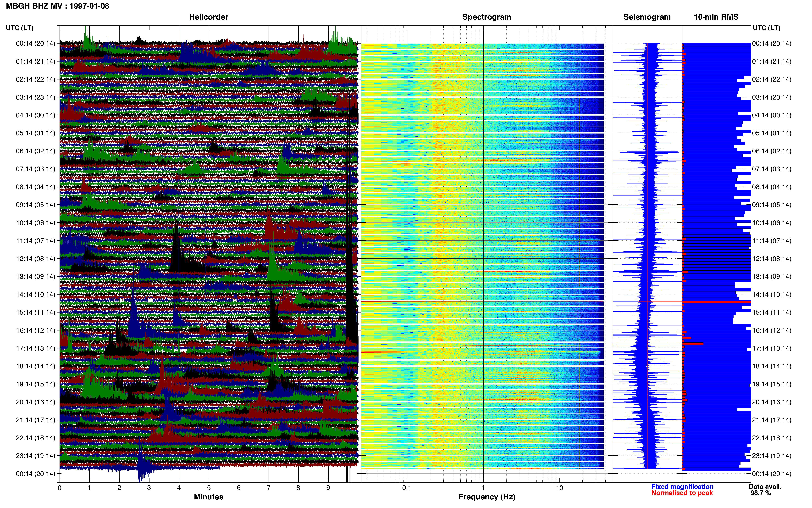Image resolution: width=812 pixels, height=508 pixels.
Task: Click the spectrogram frequency tick '10'
Action: (x=559, y=488)
